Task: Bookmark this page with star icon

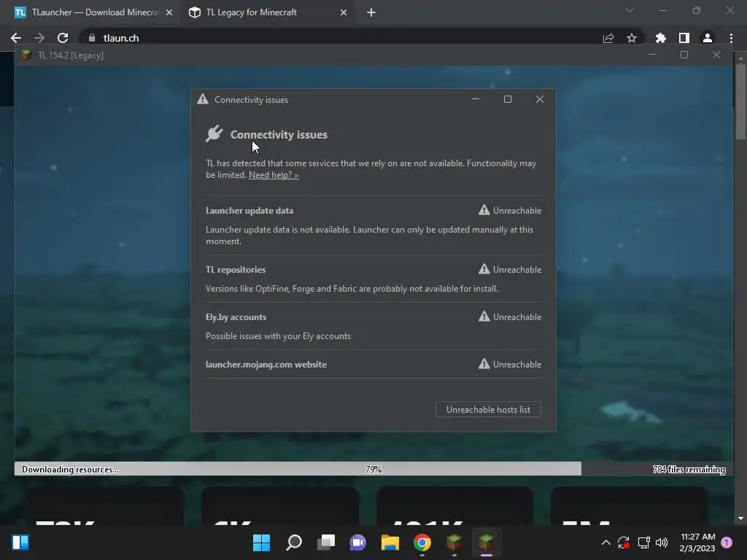Action: (x=632, y=38)
